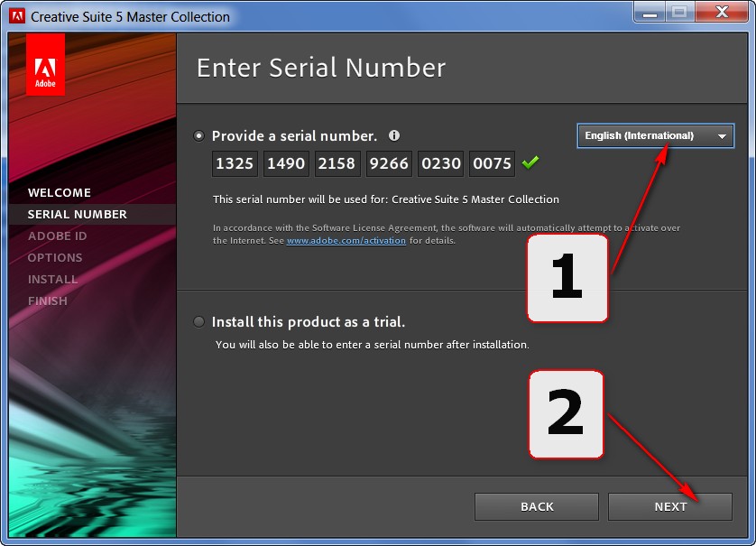Viewport: 756px width, 546px height.
Task: Open the www.adobe.com/activation link
Action: tap(347, 240)
